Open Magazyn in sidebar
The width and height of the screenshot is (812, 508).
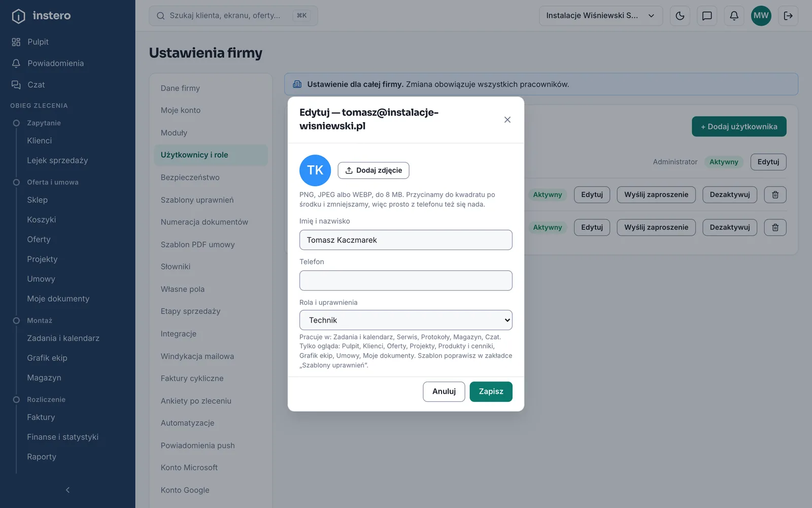(x=44, y=378)
